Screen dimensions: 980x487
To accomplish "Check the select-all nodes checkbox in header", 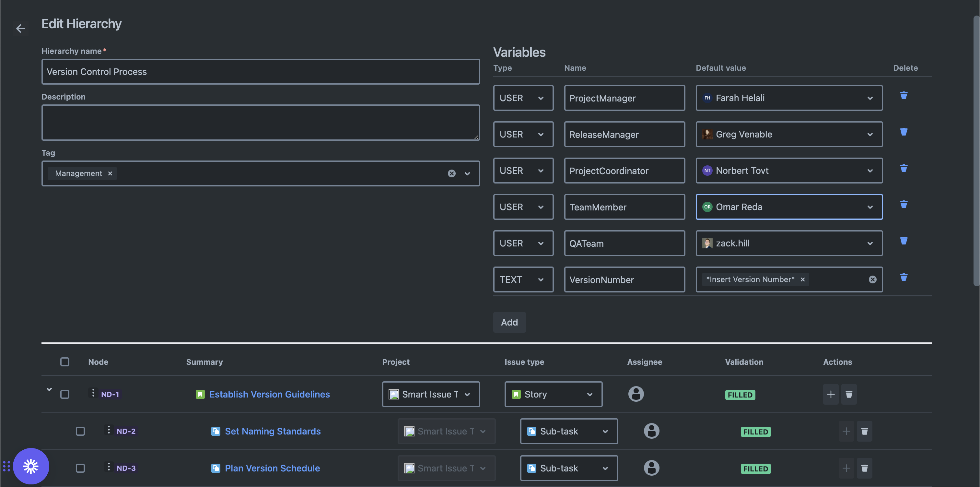I will 65,362.
